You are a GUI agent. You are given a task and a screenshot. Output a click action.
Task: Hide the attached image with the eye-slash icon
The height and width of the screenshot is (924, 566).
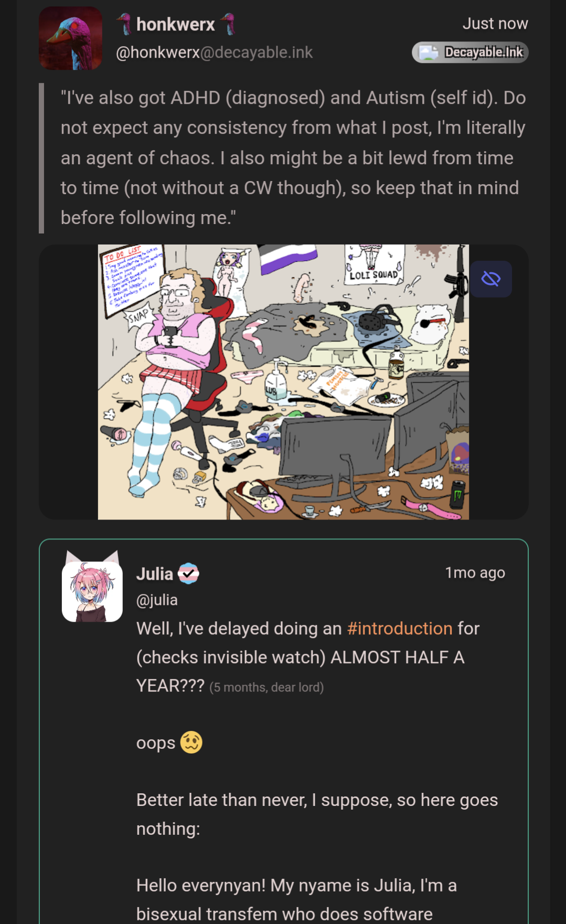[490, 279]
